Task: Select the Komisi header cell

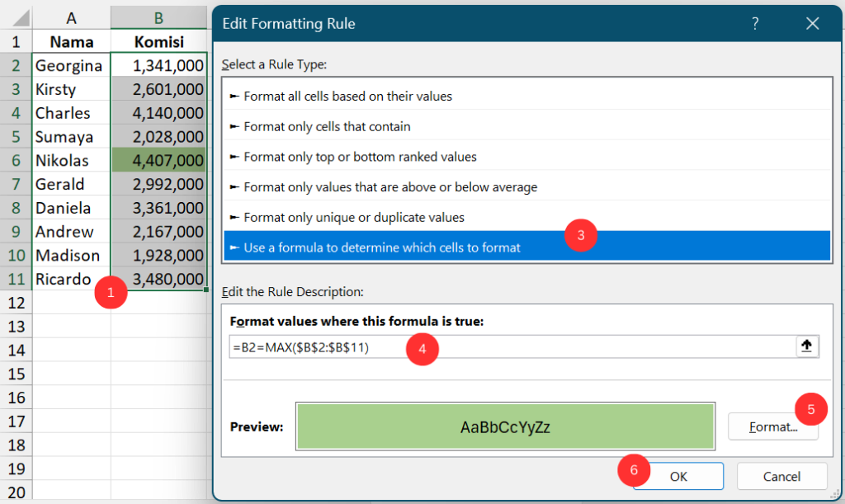Action: [x=158, y=41]
